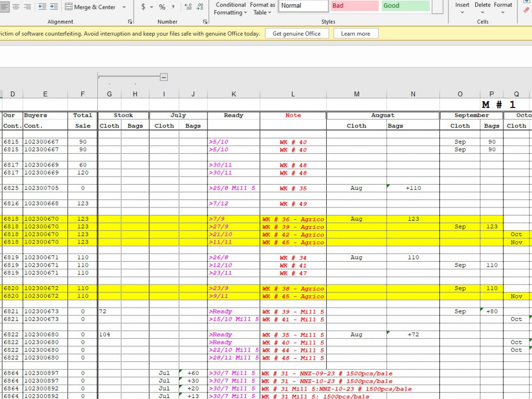Select column E header
Image resolution: width=532 pixels, height=399 pixels.
pyautogui.click(x=45, y=94)
